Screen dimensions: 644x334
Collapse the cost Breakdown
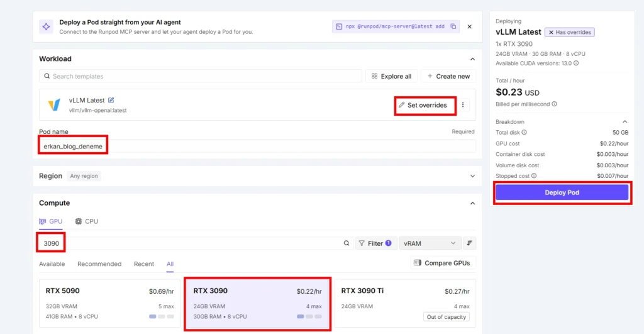pos(625,121)
